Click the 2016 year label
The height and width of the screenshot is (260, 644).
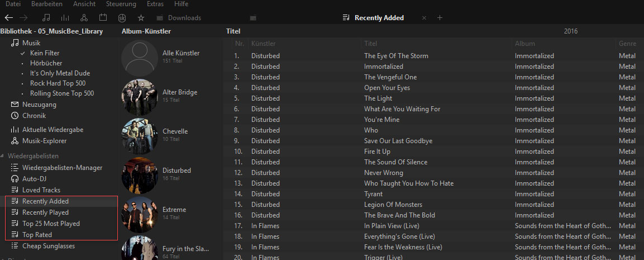click(x=570, y=31)
